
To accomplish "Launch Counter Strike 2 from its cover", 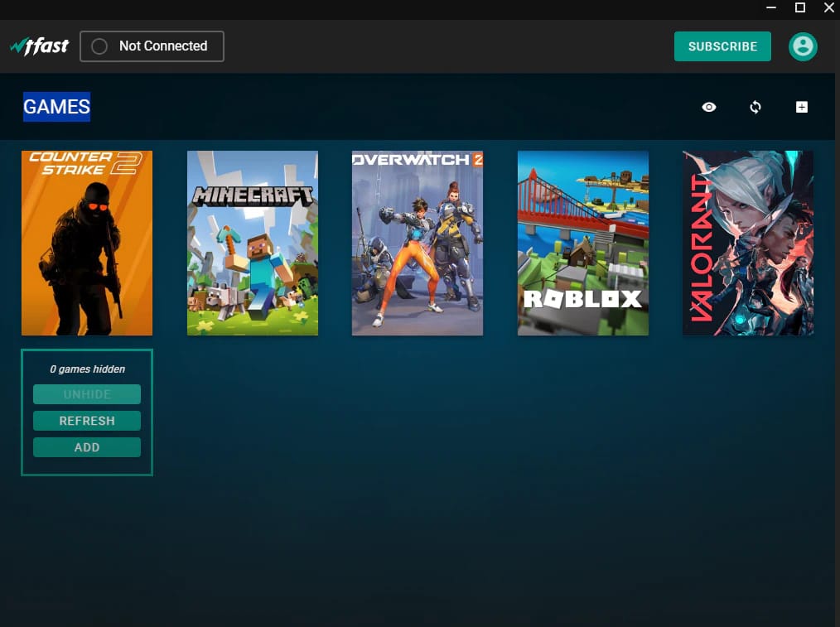I will 86,243.
